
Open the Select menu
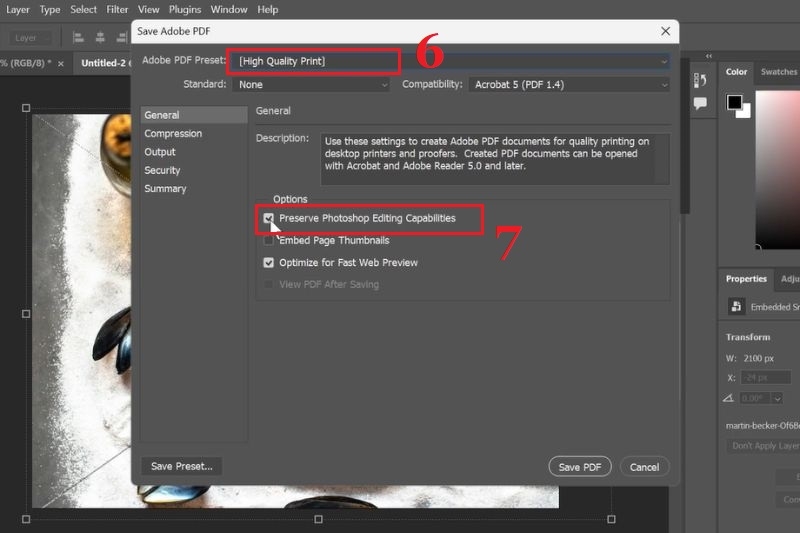[x=83, y=9]
